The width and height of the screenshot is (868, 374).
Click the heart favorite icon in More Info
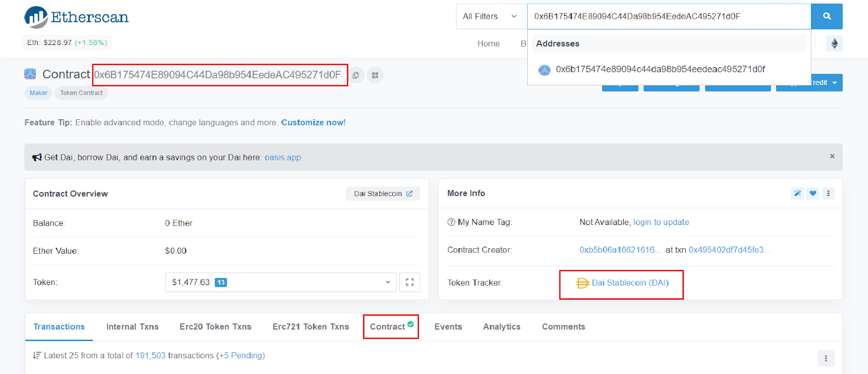(813, 194)
